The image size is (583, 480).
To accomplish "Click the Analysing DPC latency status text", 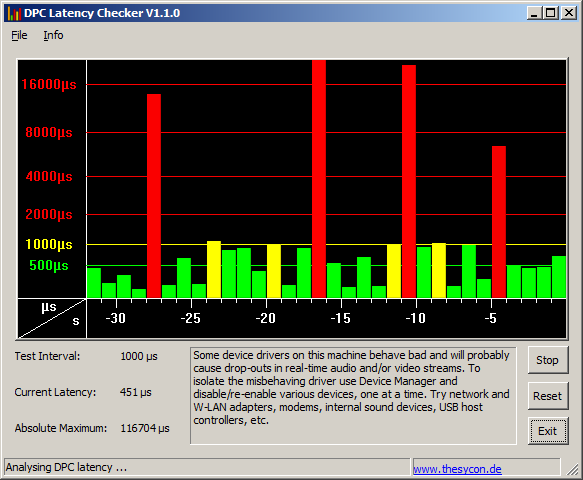I will [66, 467].
